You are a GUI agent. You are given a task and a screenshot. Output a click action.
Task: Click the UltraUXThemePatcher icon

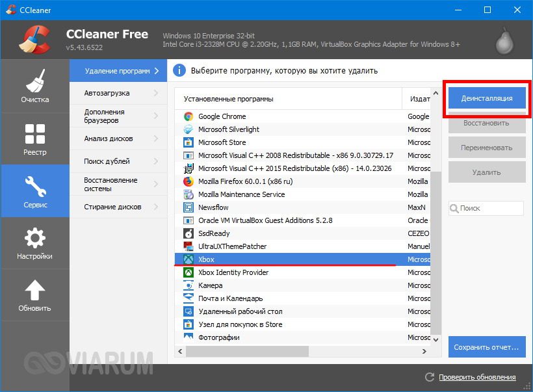[188, 246]
